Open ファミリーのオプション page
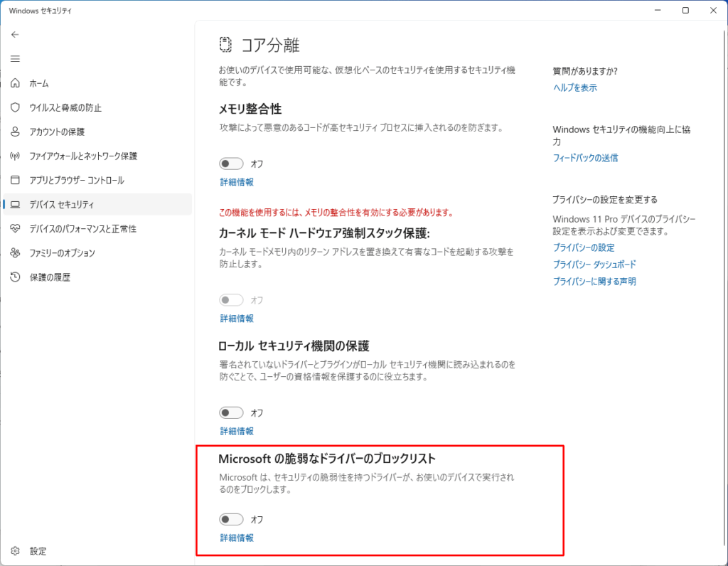Image resolution: width=728 pixels, height=566 pixels. [x=97, y=252]
